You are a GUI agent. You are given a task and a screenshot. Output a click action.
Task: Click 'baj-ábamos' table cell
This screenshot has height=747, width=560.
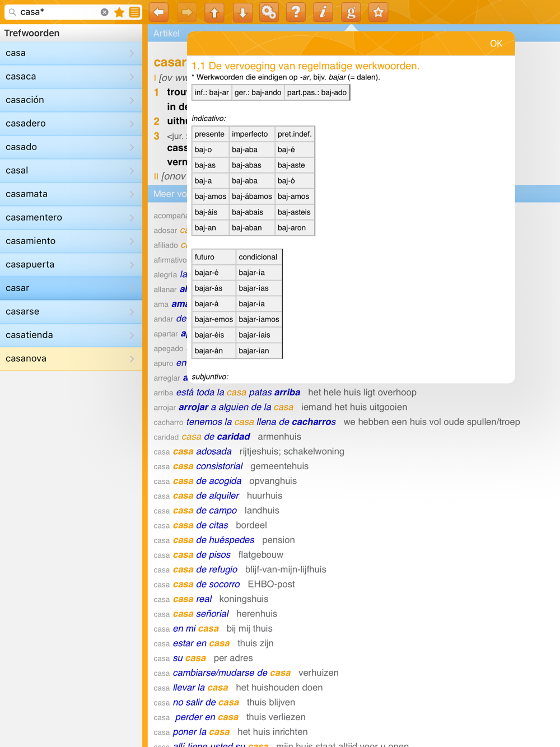click(252, 197)
